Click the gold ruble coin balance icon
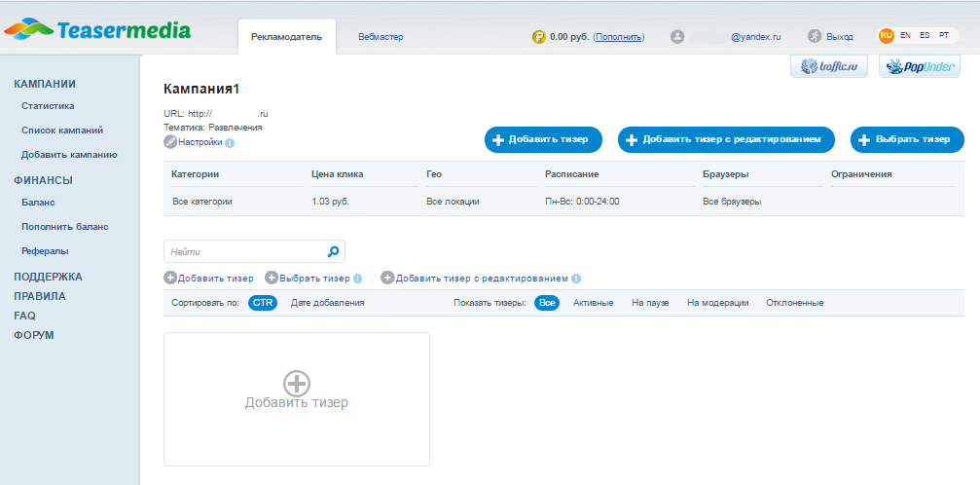980x485 pixels. pos(538,37)
